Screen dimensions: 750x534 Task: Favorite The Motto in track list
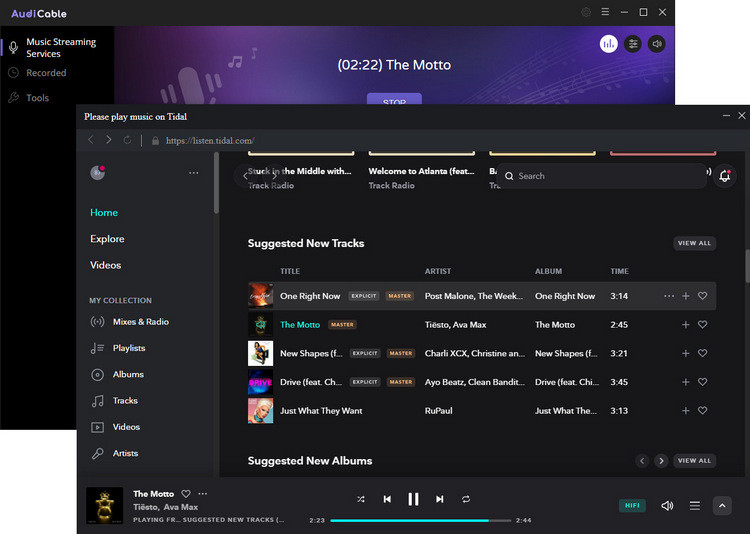pos(702,325)
